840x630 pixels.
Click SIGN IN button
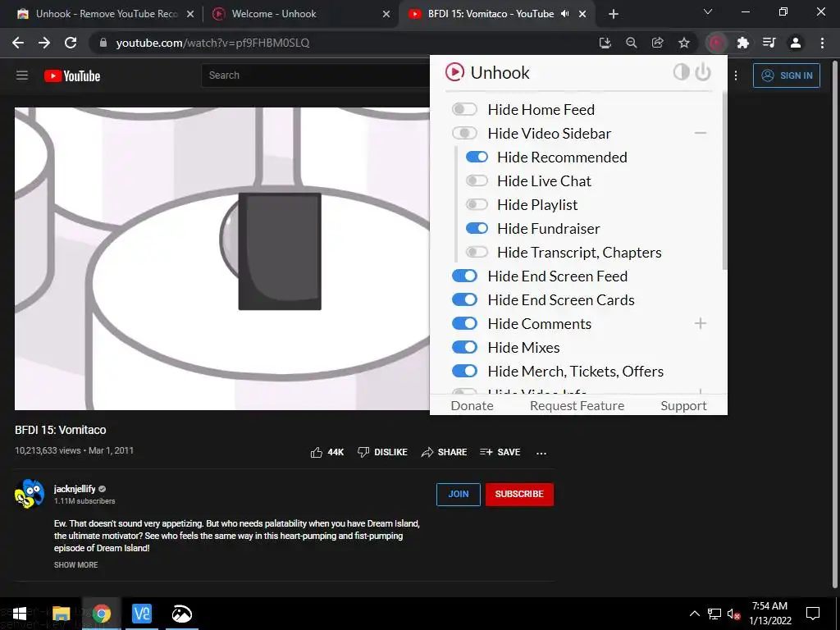(x=787, y=75)
